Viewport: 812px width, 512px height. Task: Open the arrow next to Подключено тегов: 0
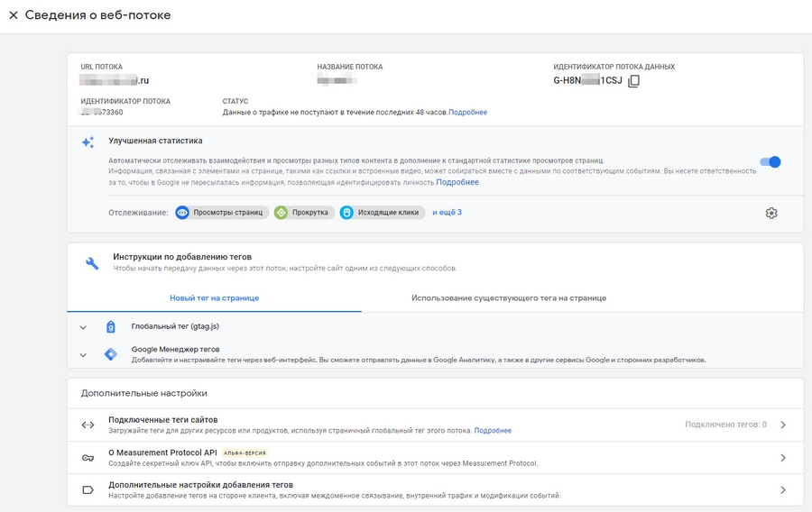pyautogui.click(x=783, y=425)
